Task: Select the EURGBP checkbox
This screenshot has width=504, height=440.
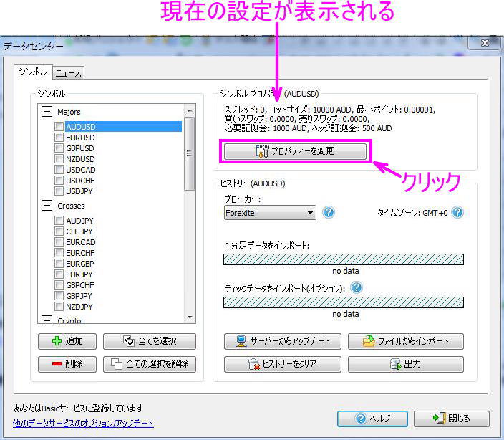Action: 59,264
